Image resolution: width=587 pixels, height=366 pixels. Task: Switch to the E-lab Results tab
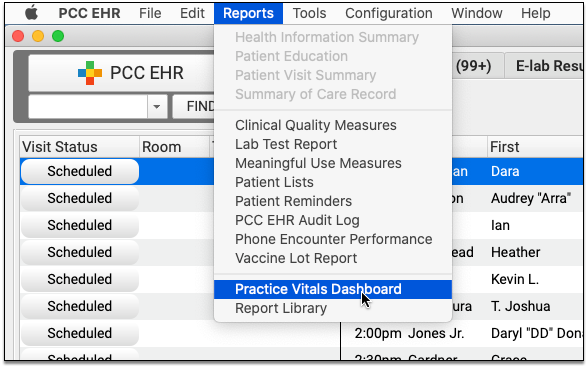point(547,66)
